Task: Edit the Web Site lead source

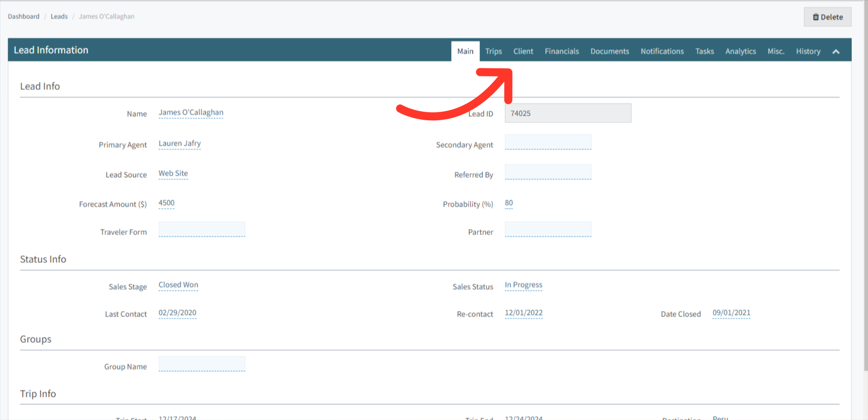Action: [173, 174]
